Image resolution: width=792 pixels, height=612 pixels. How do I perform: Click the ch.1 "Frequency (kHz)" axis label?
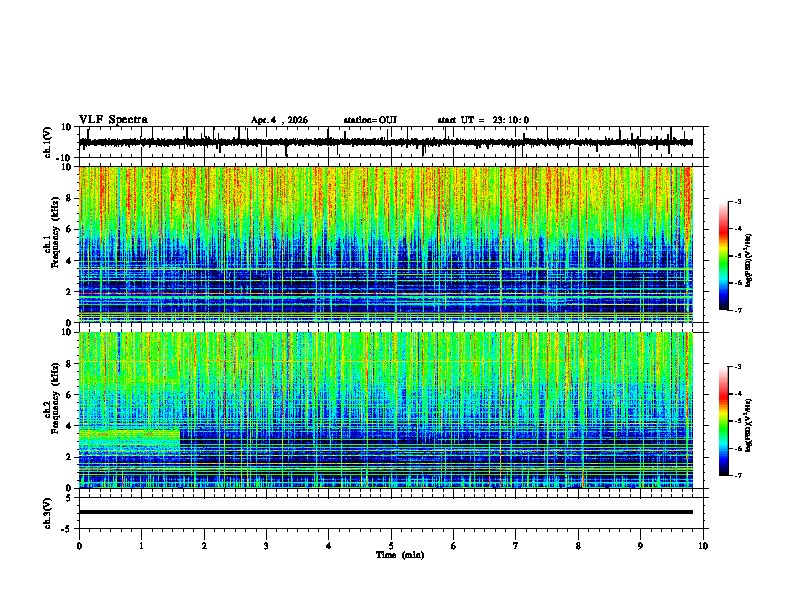click(x=55, y=232)
